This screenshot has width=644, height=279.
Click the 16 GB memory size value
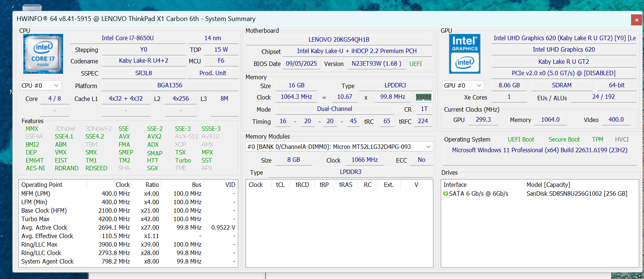pos(297,85)
